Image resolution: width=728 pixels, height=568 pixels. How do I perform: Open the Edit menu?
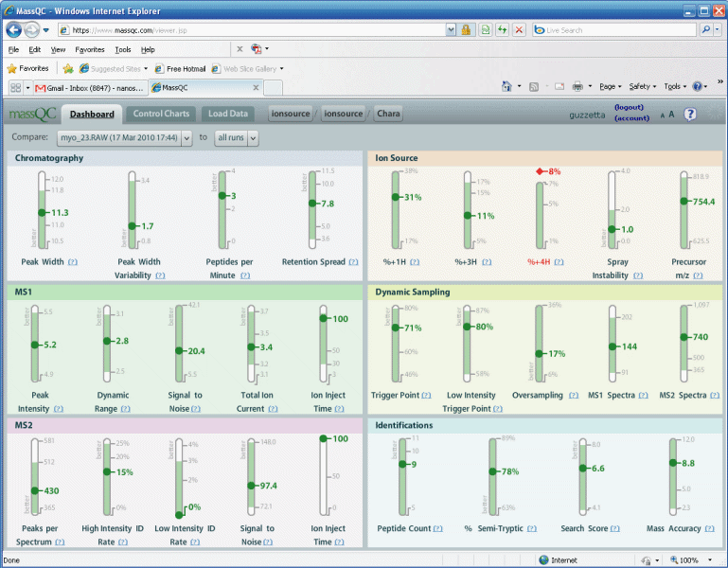point(34,49)
